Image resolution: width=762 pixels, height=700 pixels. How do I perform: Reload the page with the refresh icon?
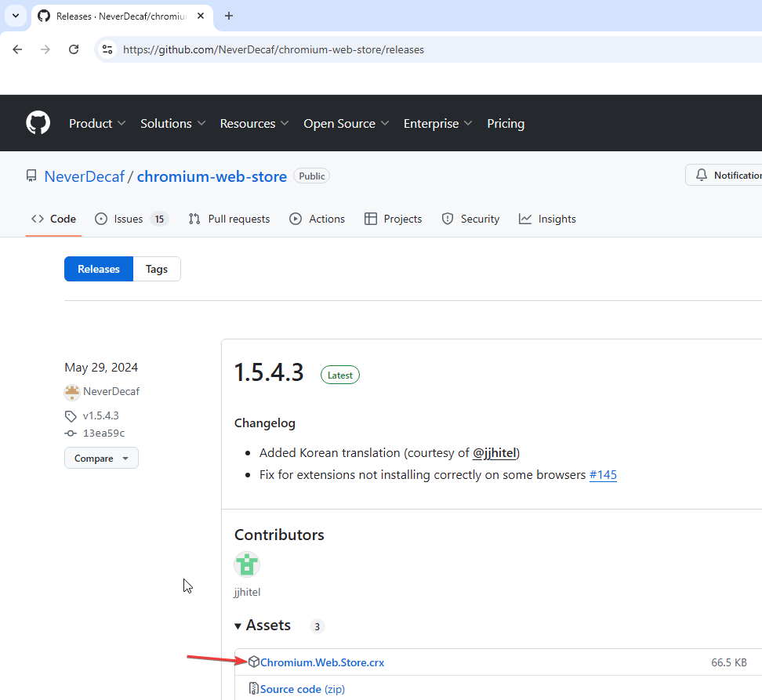pos(74,49)
